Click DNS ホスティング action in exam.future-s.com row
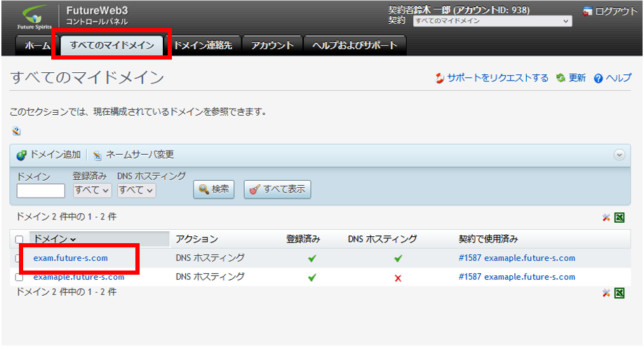This screenshot has height=349, width=644. pyautogui.click(x=210, y=258)
